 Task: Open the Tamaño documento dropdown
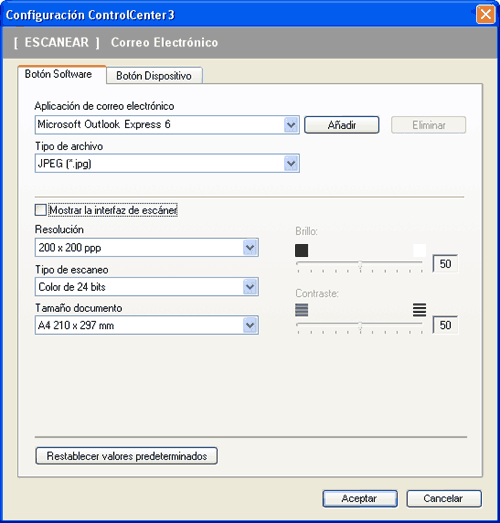click(250, 325)
